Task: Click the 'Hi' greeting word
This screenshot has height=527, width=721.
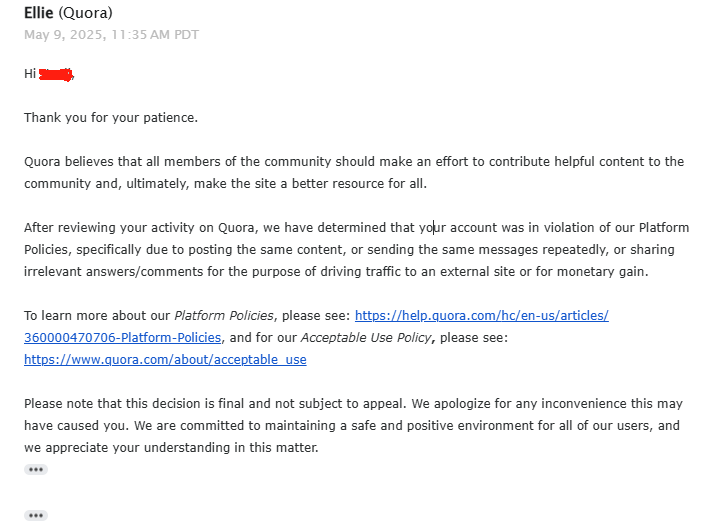Action: [x=30, y=74]
